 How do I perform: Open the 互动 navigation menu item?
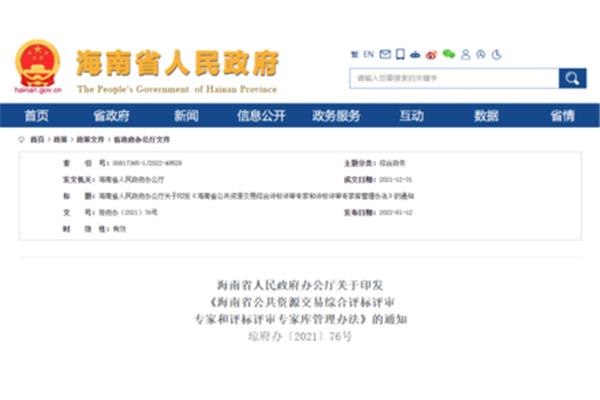click(x=411, y=116)
